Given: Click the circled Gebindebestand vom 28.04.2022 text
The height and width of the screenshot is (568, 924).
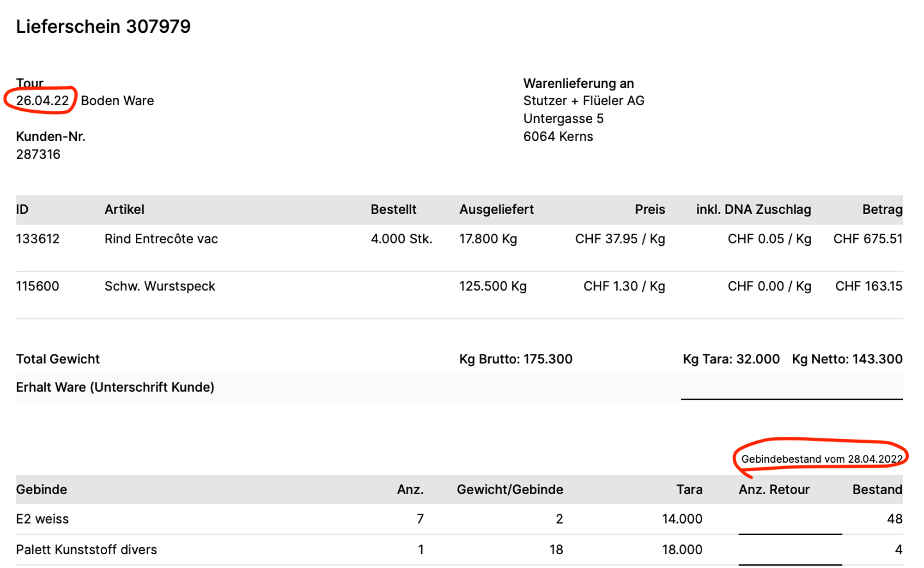Looking at the screenshot, I should tap(821, 459).
